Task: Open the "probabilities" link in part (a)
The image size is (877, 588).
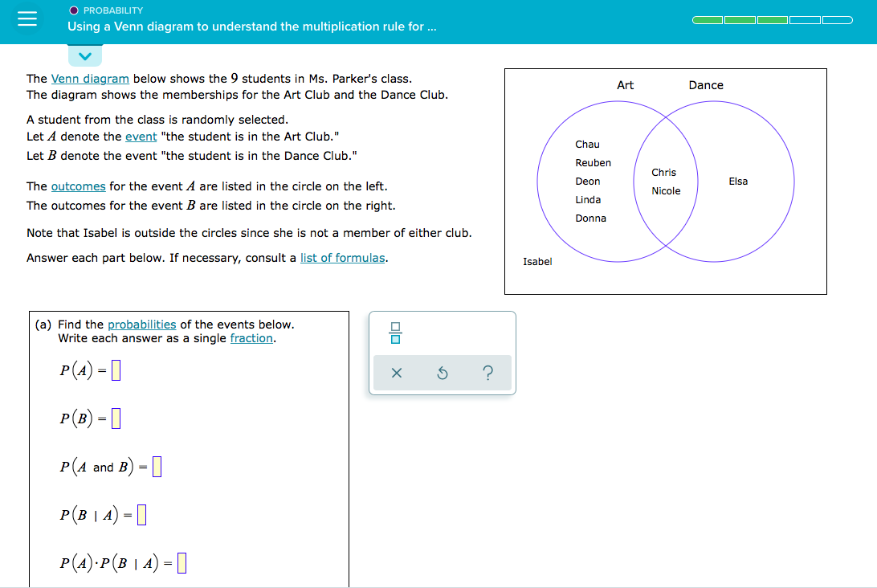Action: tap(141, 324)
